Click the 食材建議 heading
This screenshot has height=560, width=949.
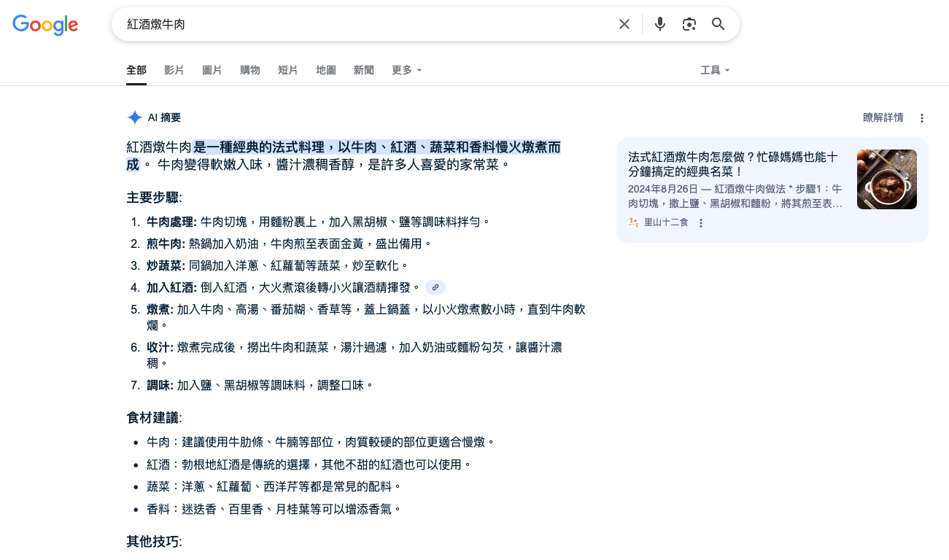pos(154,418)
